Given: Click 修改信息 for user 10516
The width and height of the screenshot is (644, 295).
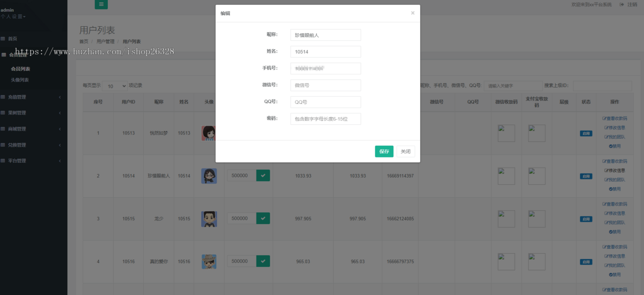Looking at the screenshot, I should tap(614, 256).
